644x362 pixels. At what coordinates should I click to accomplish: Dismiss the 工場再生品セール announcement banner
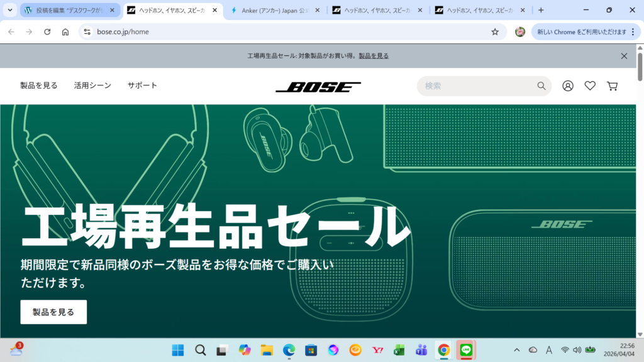(x=624, y=56)
